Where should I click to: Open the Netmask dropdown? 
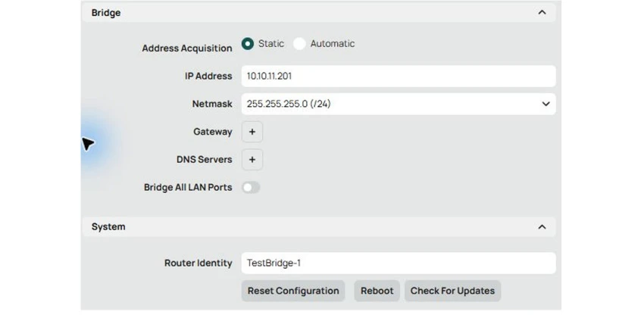tap(399, 104)
